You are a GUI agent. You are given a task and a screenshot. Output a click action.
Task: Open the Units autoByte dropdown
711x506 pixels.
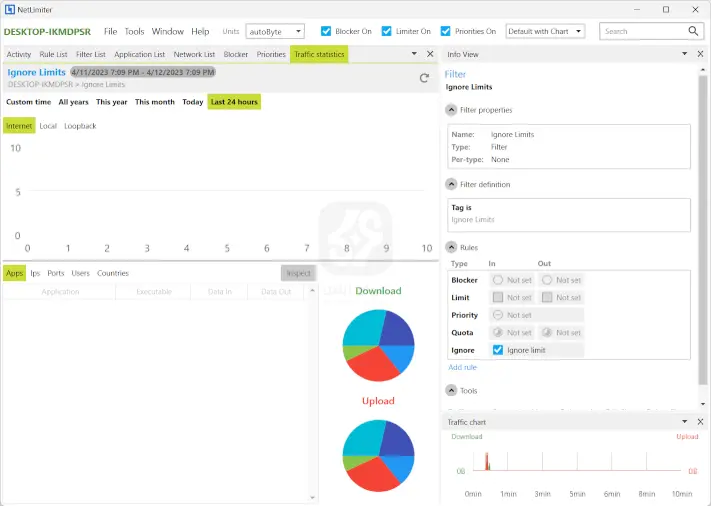(274, 31)
